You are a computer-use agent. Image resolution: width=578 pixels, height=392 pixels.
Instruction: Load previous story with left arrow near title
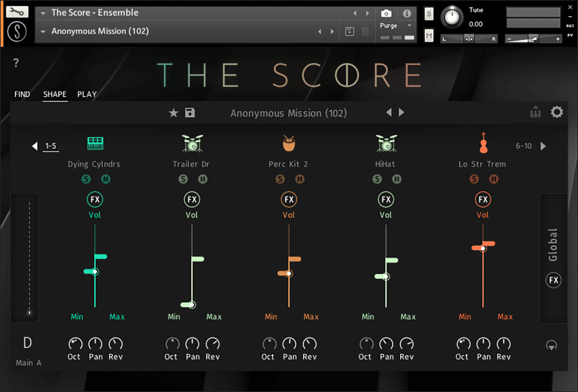389,113
